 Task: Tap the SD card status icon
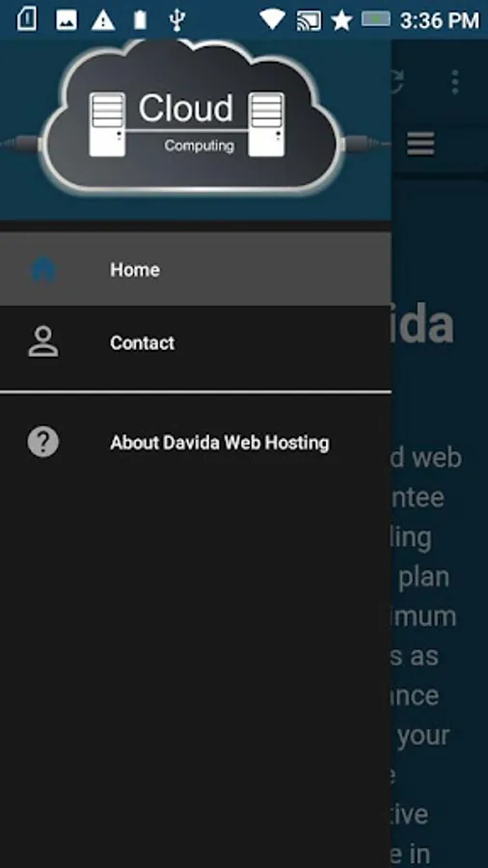tap(27, 20)
